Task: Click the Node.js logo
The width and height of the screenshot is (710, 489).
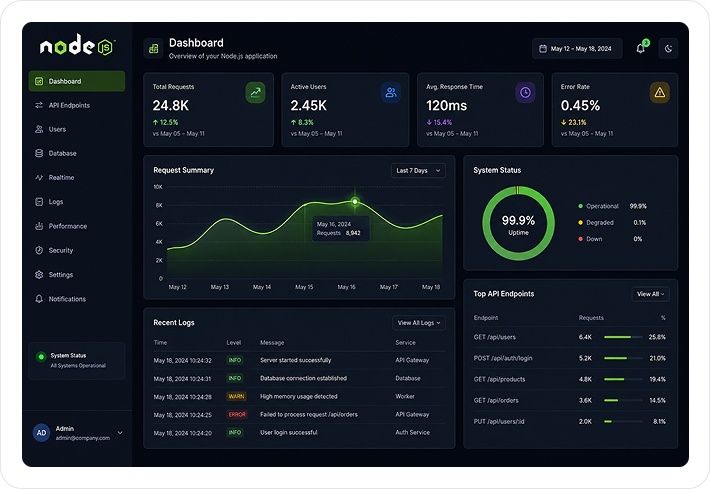Action: 78,45
